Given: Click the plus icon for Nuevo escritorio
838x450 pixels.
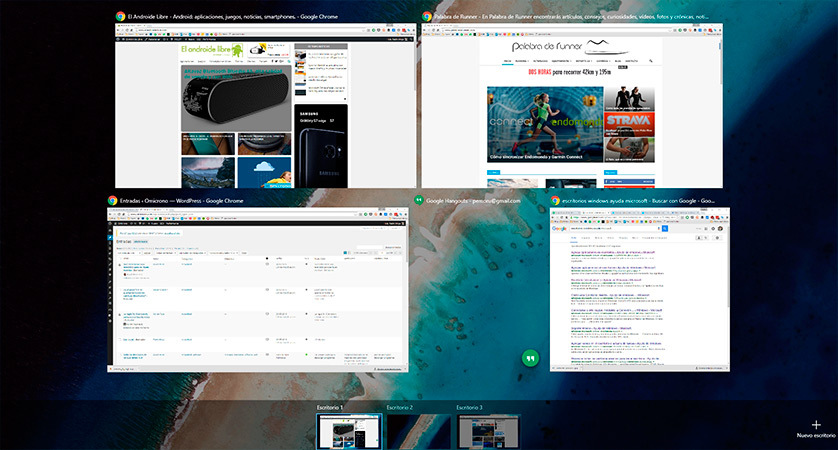Looking at the screenshot, I should point(816,424).
